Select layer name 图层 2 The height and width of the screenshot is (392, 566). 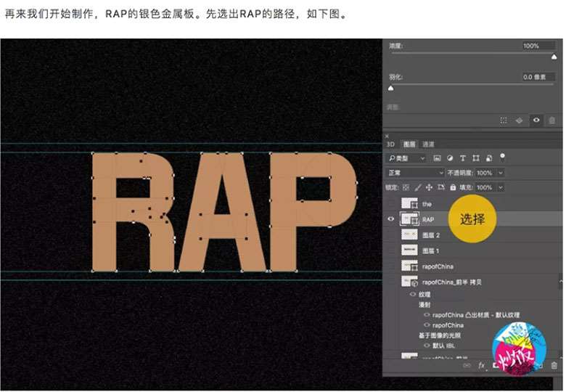point(431,235)
